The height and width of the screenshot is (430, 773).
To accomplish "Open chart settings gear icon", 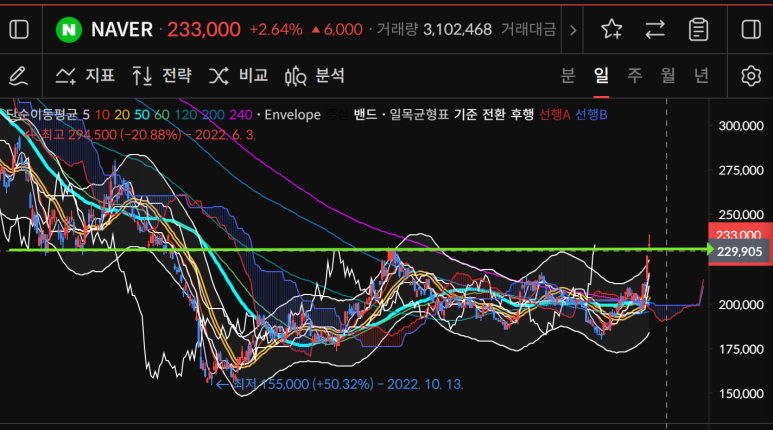I will pos(751,76).
